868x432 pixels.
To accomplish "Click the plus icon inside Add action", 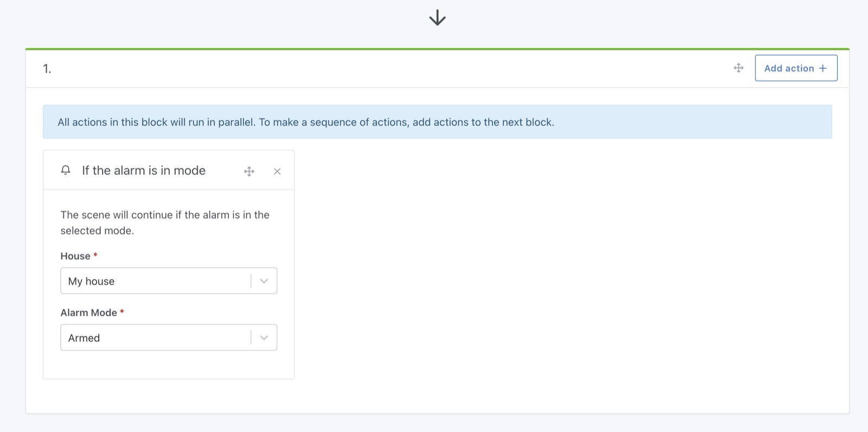I will pos(823,68).
